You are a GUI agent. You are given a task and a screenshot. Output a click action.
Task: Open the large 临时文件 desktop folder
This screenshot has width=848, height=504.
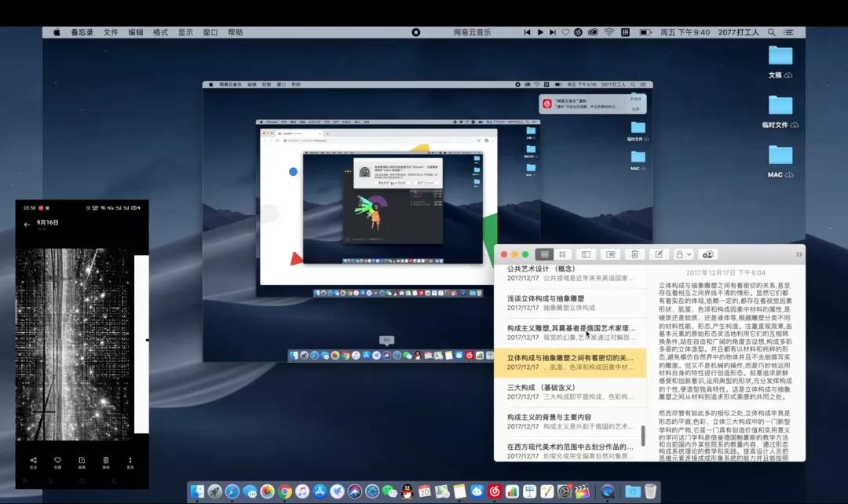tap(780, 105)
